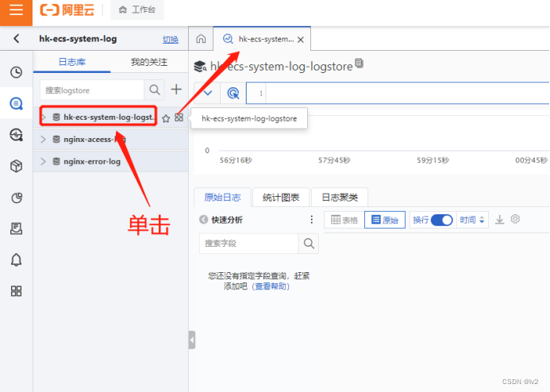The height and width of the screenshot is (392, 550).
Task: Click the Alibaba Cloud logo
Action: tap(67, 10)
